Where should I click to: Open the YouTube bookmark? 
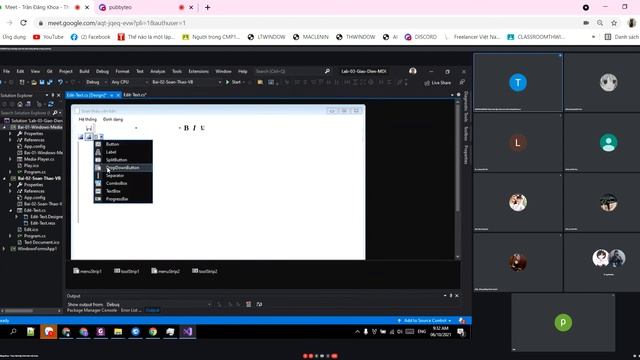[x=48, y=37]
